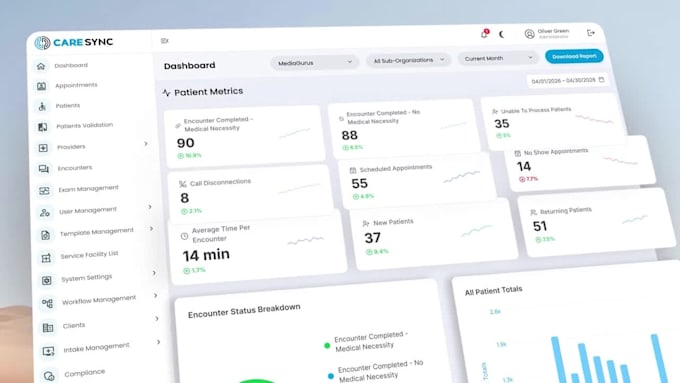Image resolution: width=680 pixels, height=383 pixels.
Task: Expand the Workflow Management chevron
Action: click(x=155, y=295)
